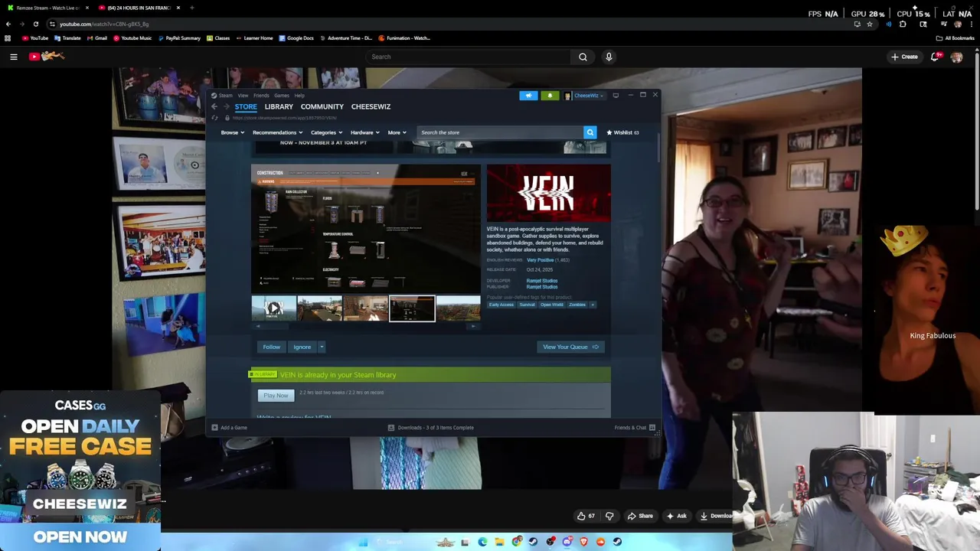Open the Friends menu in Steam
The image size is (980, 551).
tap(261, 96)
